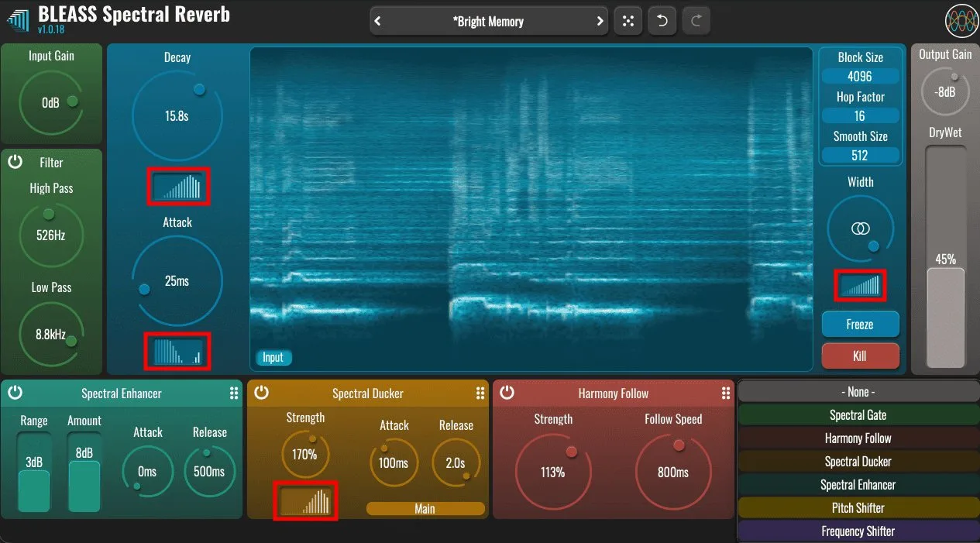
Task: Choose Spectral Enhancer from the effect list
Action: [858, 485]
